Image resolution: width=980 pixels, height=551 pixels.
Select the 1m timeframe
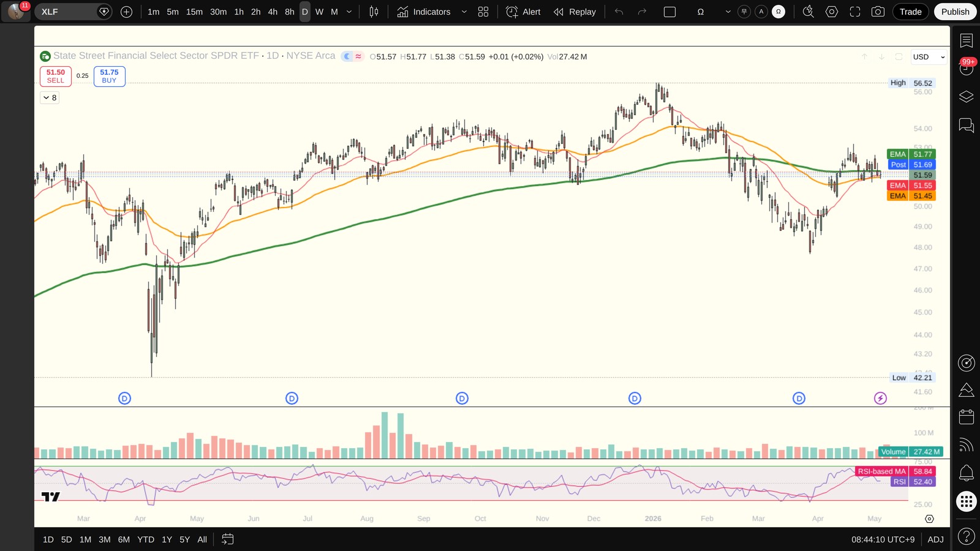(x=154, y=12)
